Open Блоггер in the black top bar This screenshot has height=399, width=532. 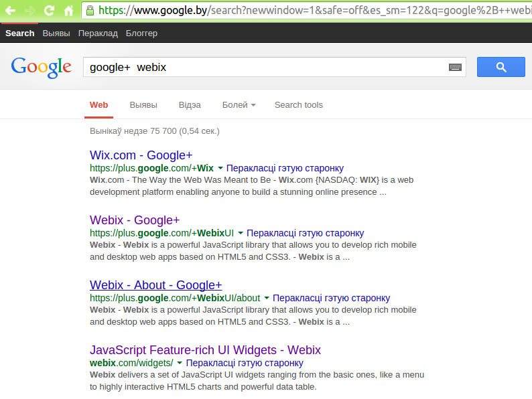(x=141, y=33)
